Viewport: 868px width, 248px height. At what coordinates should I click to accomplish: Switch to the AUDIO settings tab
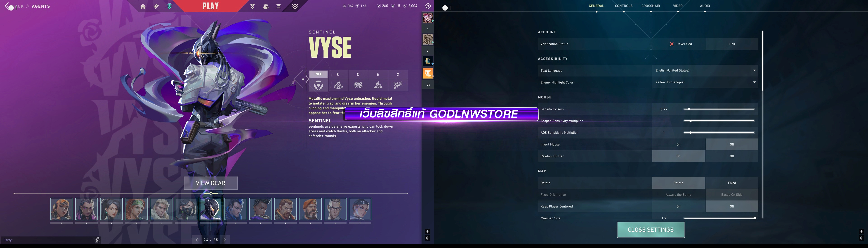pyautogui.click(x=705, y=6)
